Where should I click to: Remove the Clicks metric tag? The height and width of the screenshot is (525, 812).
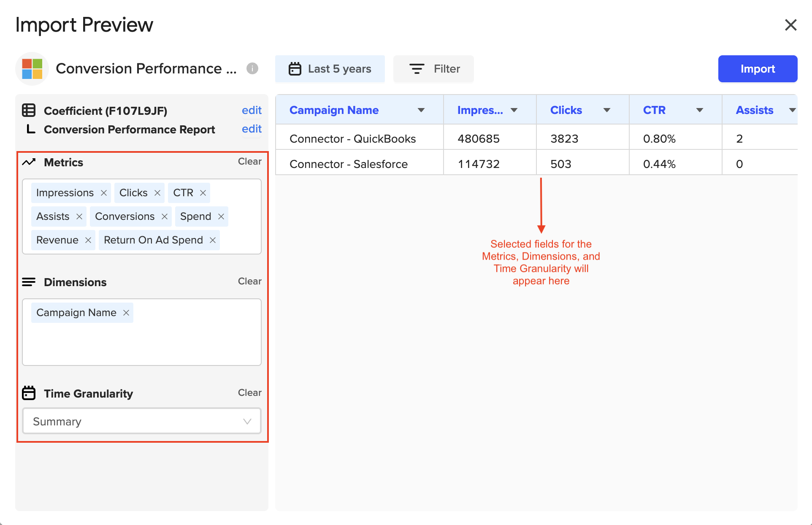[157, 193]
